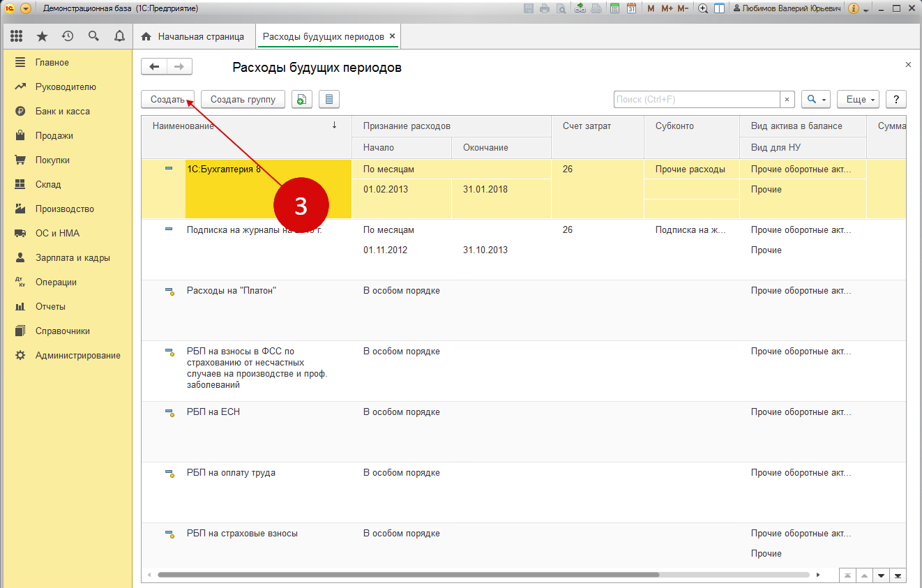Select the РБП на оплату труда row

coord(524,492)
